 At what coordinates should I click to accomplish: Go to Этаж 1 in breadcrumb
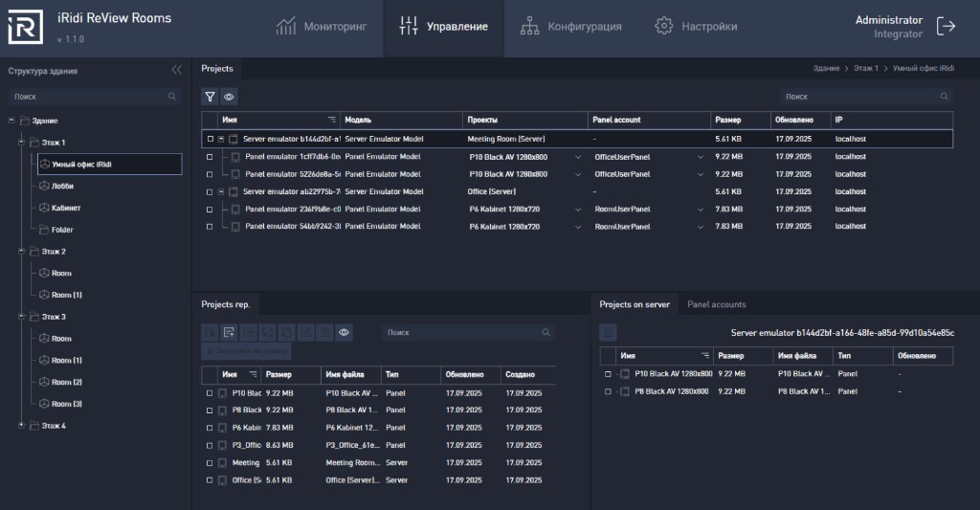(x=865, y=68)
